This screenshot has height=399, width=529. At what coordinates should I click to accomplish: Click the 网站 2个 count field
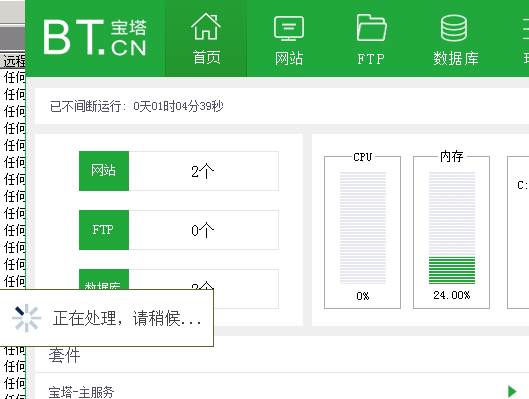coord(203,171)
